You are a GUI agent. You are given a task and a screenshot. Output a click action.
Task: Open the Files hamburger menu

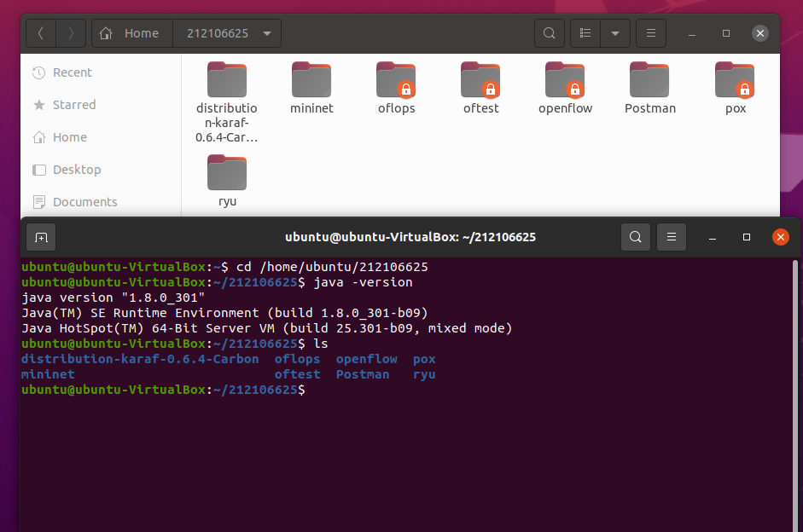click(x=651, y=33)
